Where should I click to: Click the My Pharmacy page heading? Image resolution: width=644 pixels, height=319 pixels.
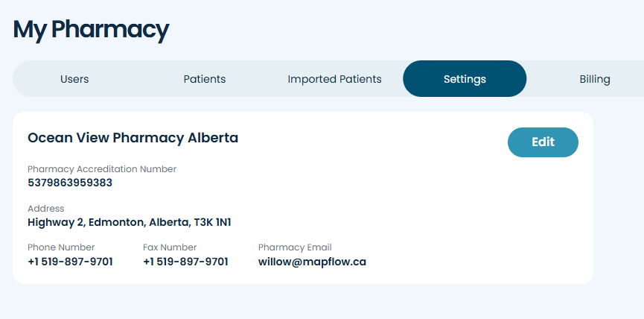point(91,30)
